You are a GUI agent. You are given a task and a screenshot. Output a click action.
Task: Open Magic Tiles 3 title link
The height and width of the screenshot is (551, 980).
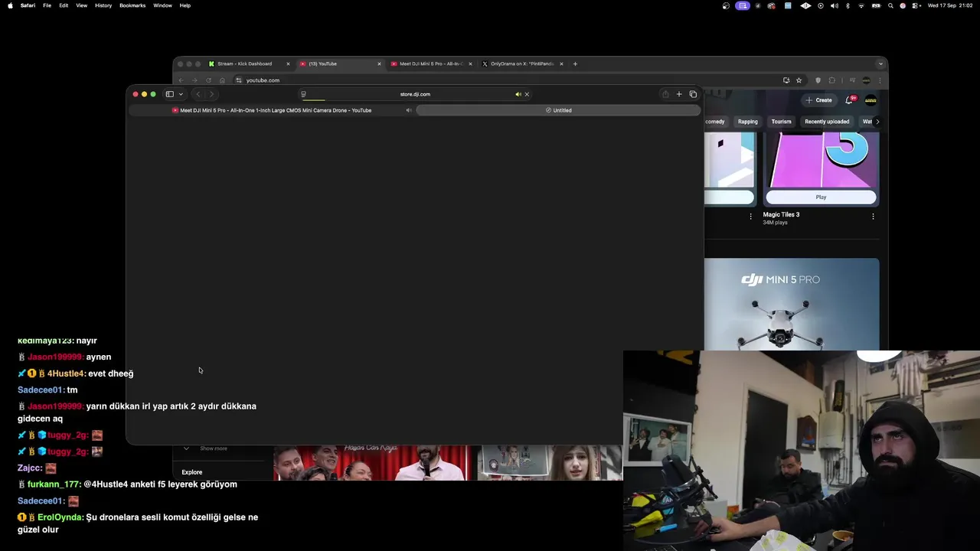point(781,214)
